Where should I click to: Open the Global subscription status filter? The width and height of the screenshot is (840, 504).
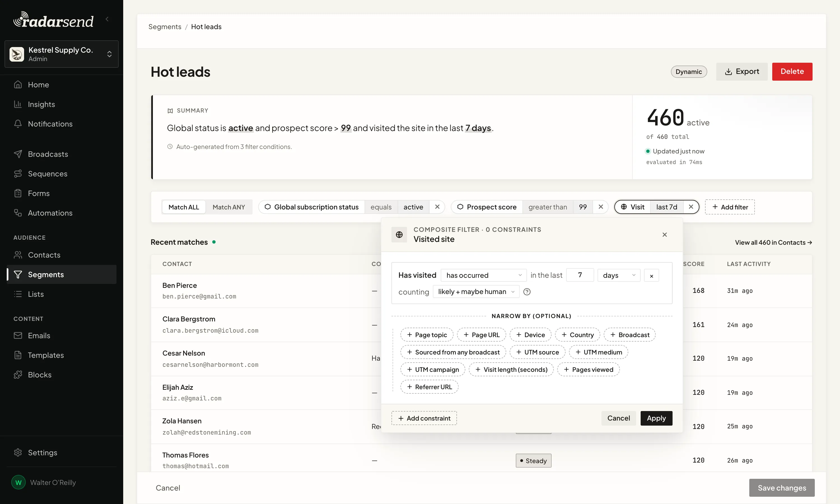(312, 207)
